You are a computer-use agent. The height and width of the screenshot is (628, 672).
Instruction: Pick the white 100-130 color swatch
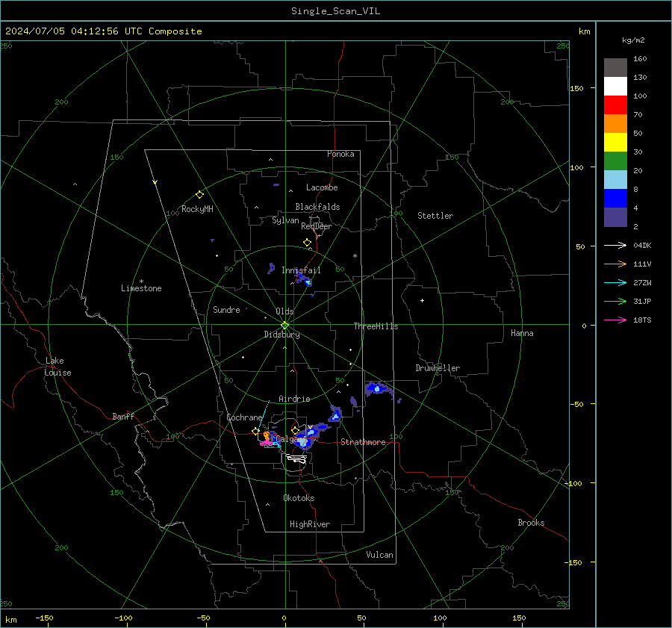(615, 87)
